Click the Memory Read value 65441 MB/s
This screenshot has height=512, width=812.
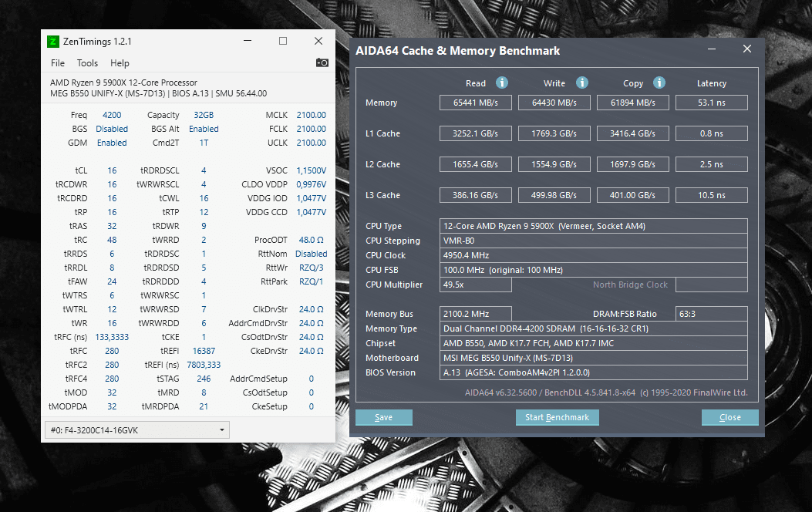(x=475, y=103)
